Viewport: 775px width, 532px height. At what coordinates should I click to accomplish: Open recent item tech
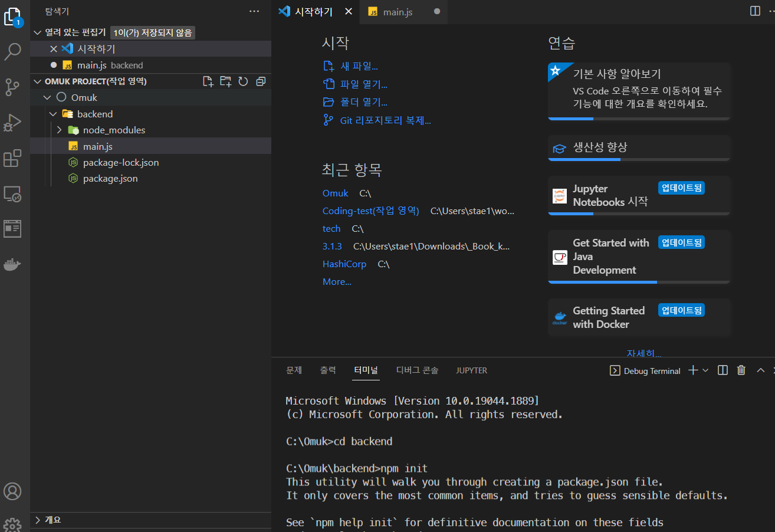click(x=331, y=228)
